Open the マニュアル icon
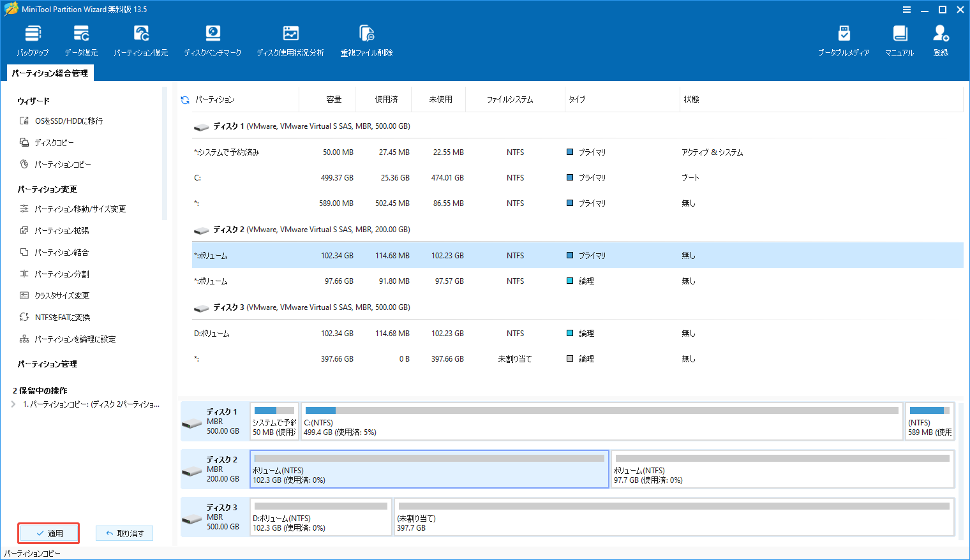Viewport: 970px width, 560px height. coord(899,38)
